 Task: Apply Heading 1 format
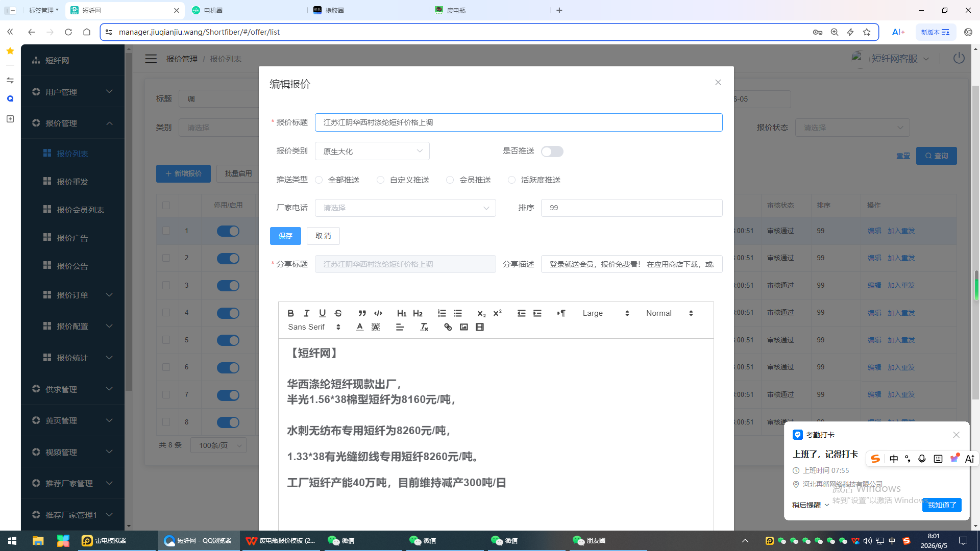click(402, 313)
